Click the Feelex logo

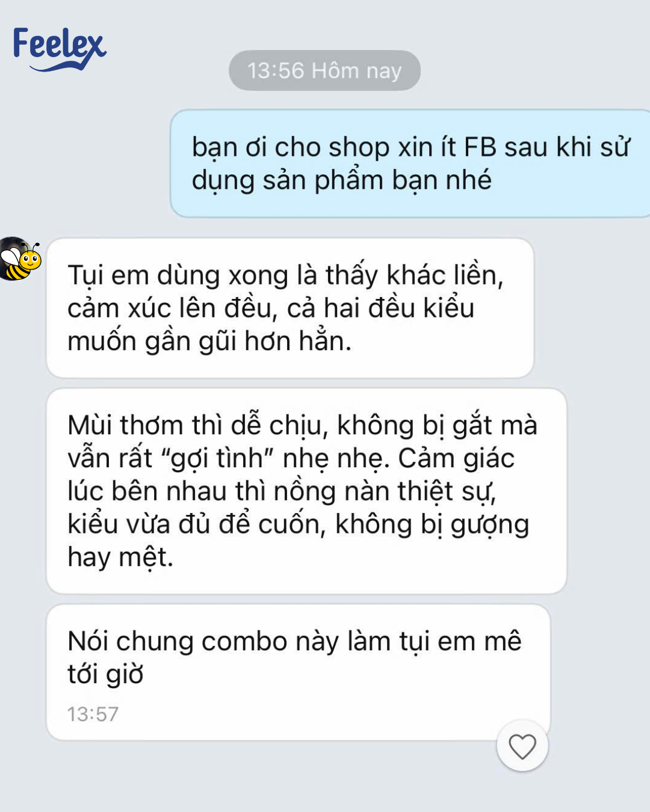pyautogui.click(x=59, y=49)
